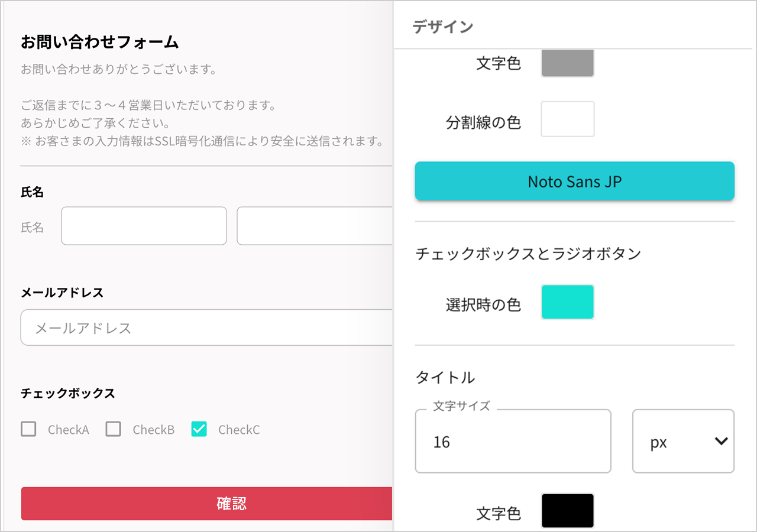Change the 文字色 gray color swatch

(567, 62)
